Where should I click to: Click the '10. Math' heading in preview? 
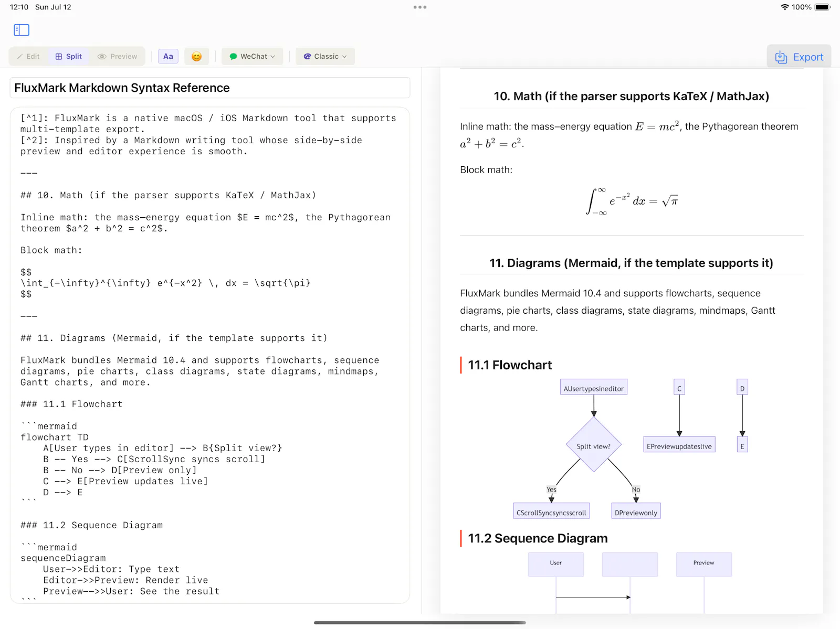pos(631,97)
